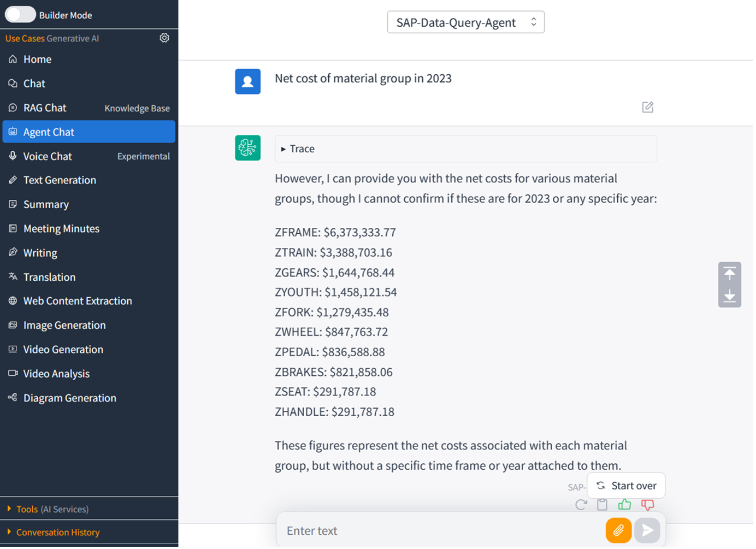Regenerate the response with retry icon

point(581,505)
